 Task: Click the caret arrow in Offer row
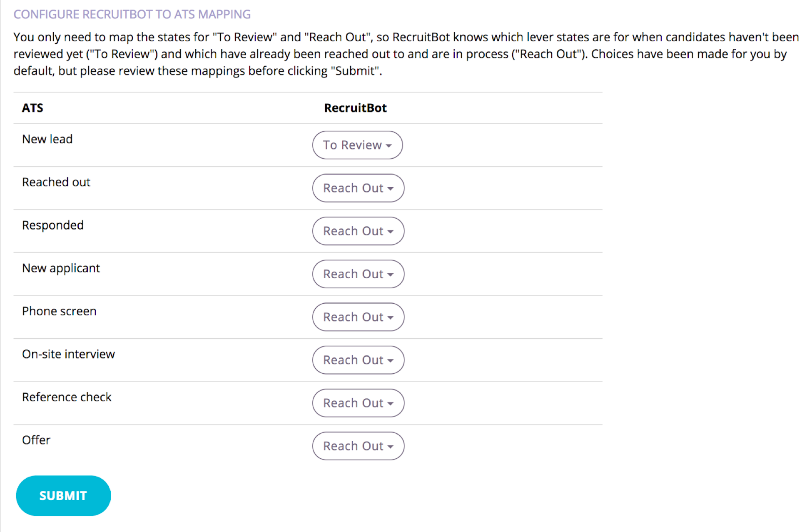pos(390,447)
